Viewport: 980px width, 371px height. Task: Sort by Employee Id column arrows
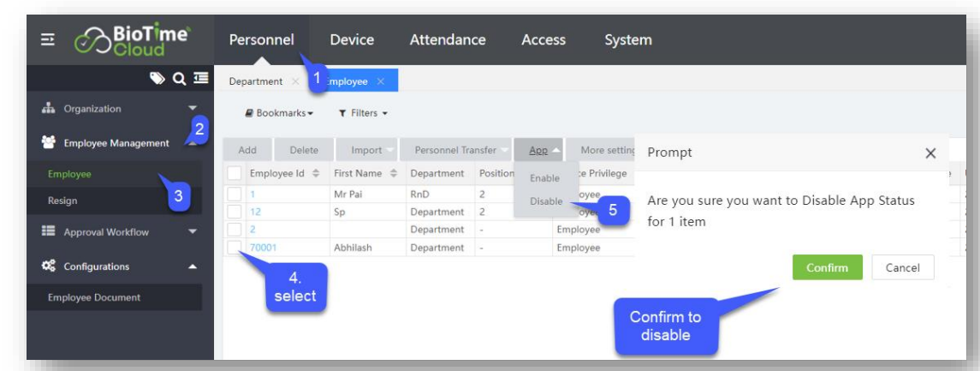315,174
